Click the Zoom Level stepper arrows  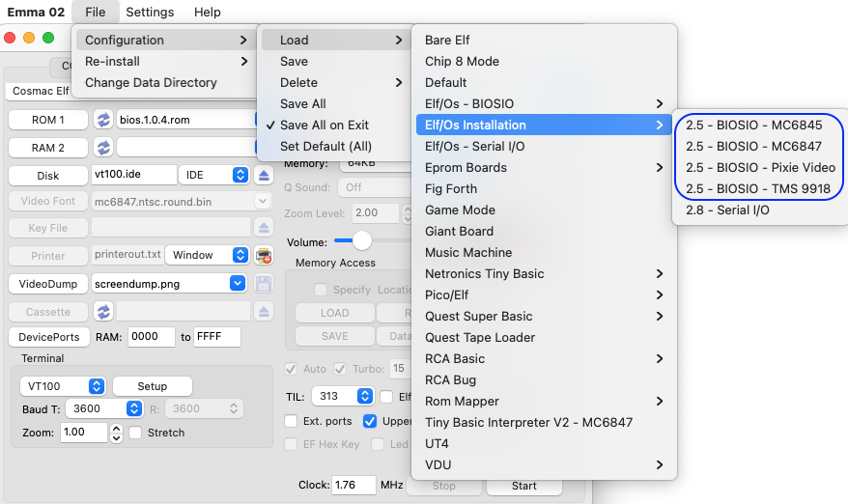coord(407,213)
